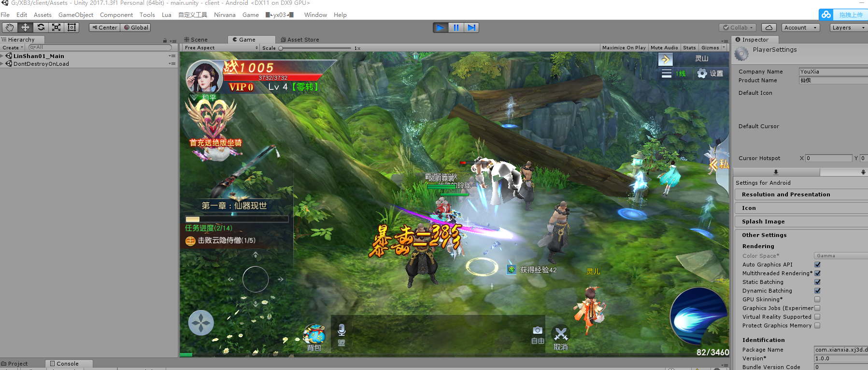Click the game view Scale slider
Image resolution: width=868 pixels, height=370 pixels.
coord(315,48)
